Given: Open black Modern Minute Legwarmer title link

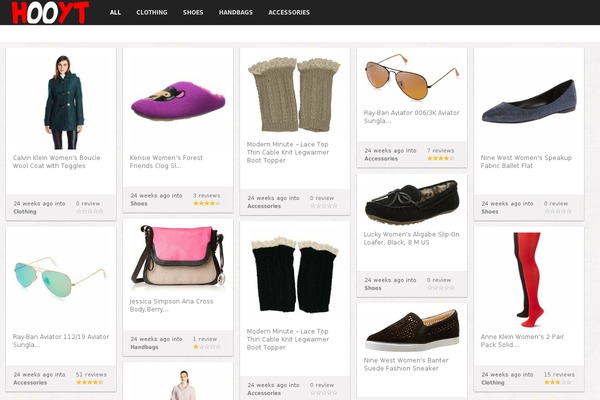Looking at the screenshot, I should click(288, 340).
